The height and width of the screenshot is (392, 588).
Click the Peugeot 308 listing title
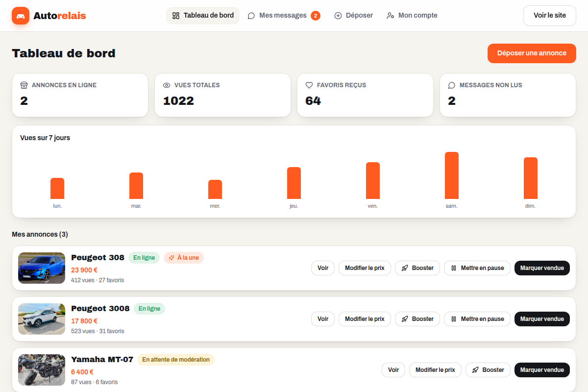(98, 258)
